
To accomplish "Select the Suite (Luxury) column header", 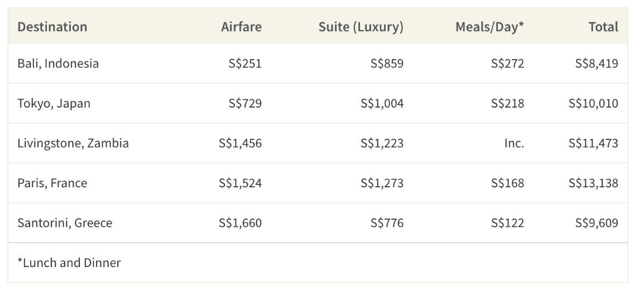I will tap(361, 27).
